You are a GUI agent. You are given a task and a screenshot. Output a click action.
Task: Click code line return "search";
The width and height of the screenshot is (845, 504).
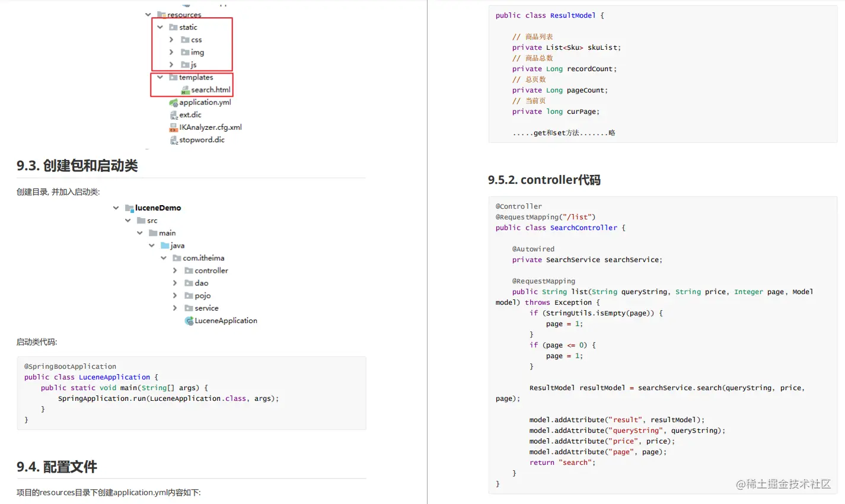[563, 462]
